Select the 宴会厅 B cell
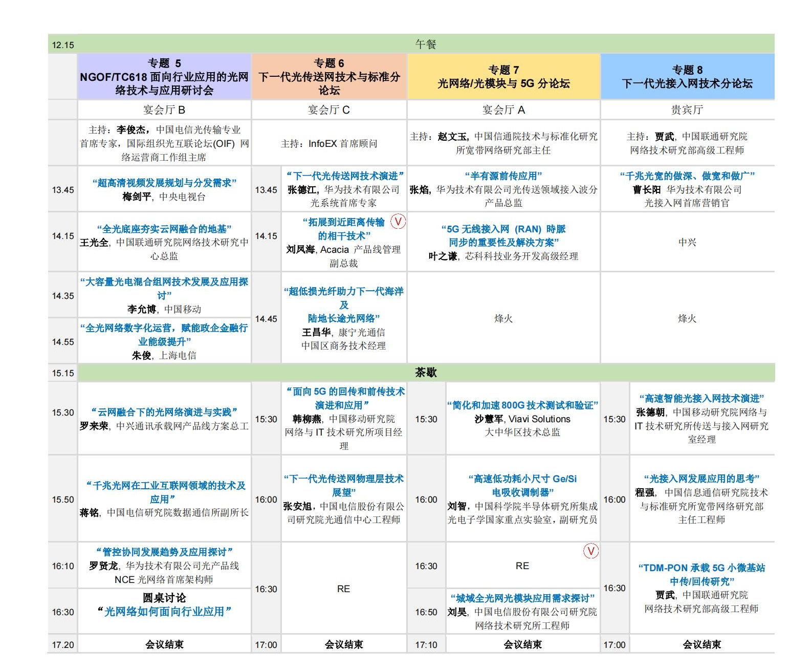 [164, 110]
